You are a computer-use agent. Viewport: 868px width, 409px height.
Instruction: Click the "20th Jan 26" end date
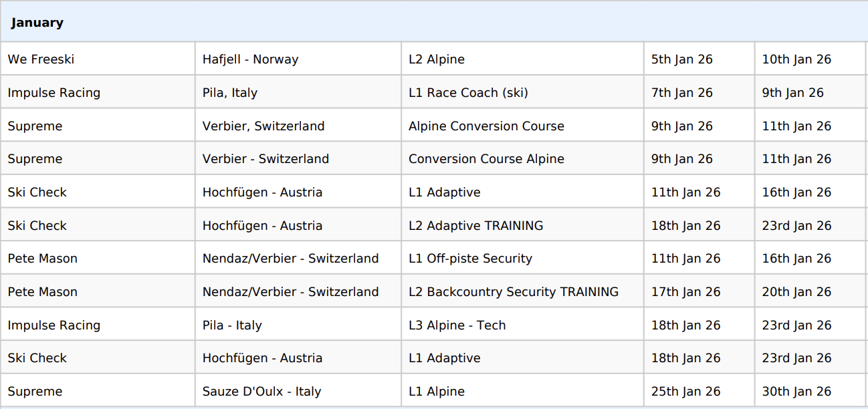(796, 292)
